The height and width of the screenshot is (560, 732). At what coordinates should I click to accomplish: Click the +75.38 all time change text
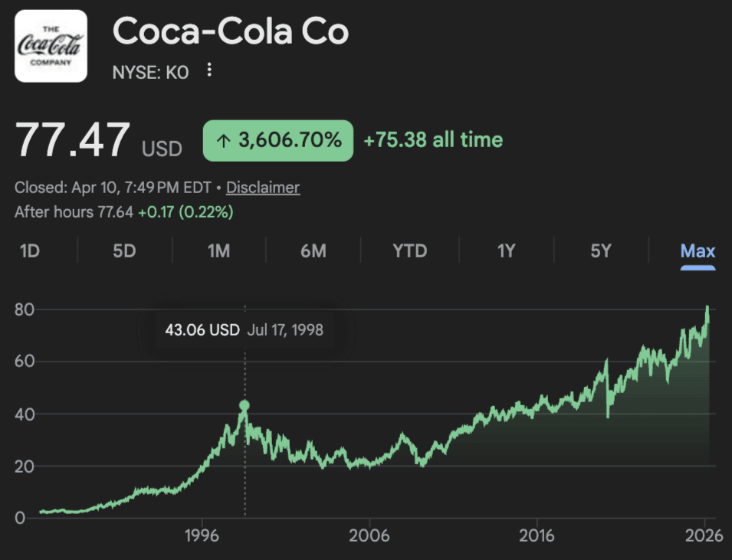pyautogui.click(x=433, y=140)
